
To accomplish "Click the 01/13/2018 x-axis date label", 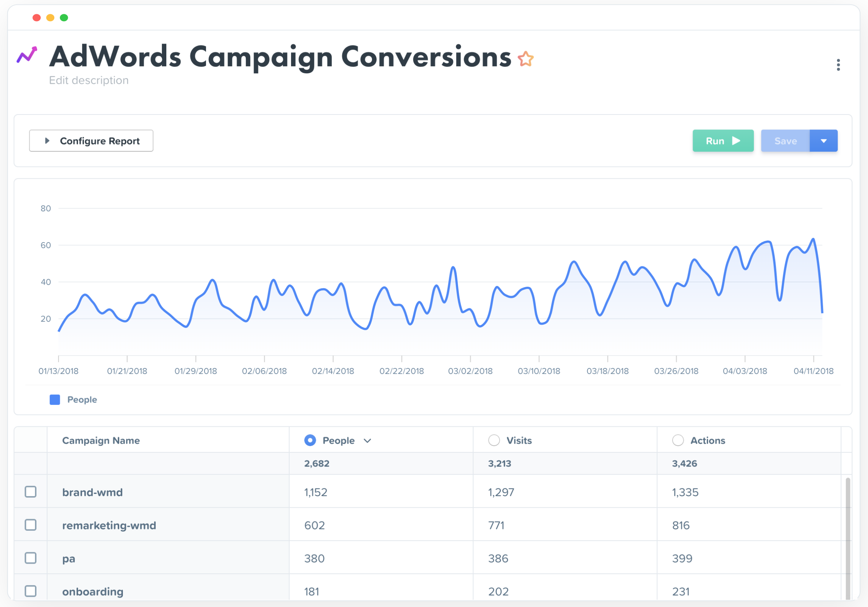I will (59, 371).
